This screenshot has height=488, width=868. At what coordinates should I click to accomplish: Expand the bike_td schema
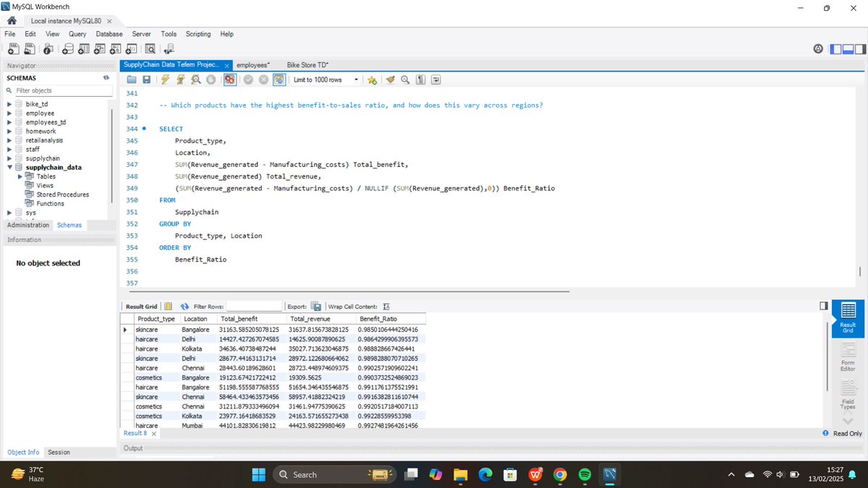point(9,104)
